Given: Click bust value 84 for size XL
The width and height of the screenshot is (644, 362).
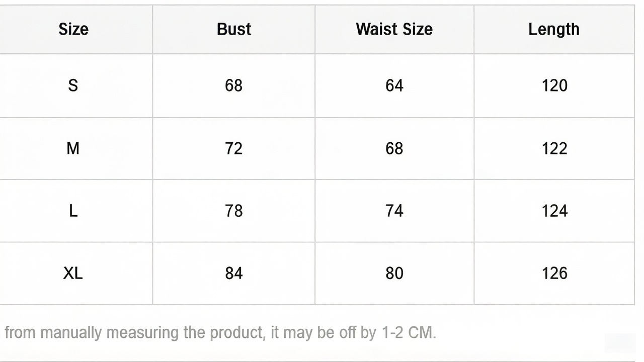Looking at the screenshot, I should (234, 273).
